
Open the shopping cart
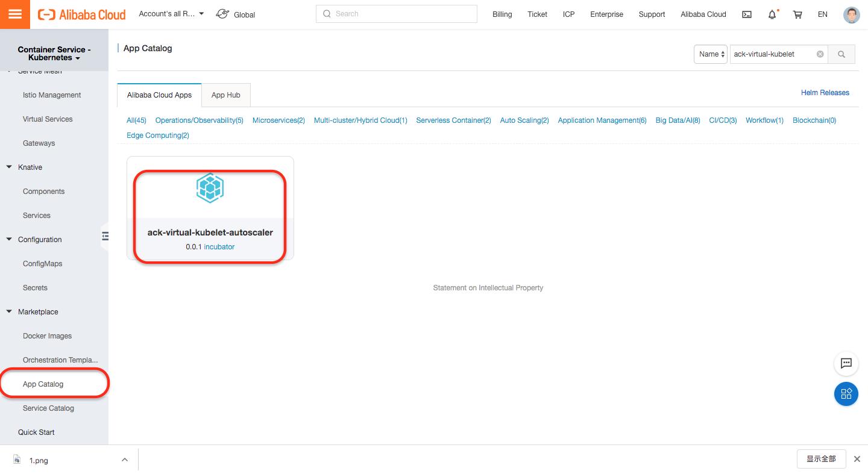click(797, 14)
